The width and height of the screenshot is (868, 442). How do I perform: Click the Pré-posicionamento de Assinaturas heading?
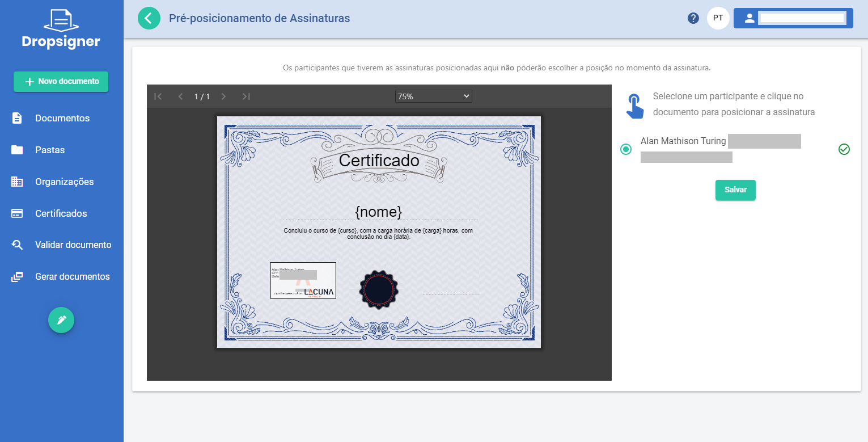[x=260, y=18]
